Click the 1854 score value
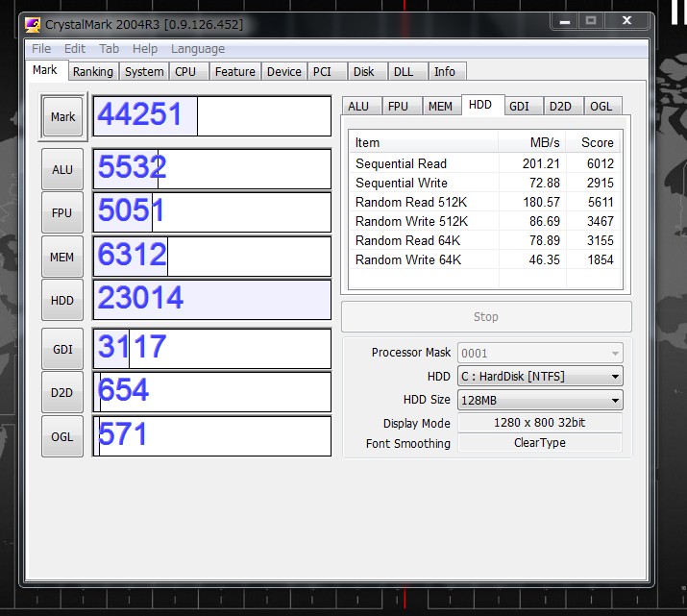687x616 pixels. click(x=601, y=259)
